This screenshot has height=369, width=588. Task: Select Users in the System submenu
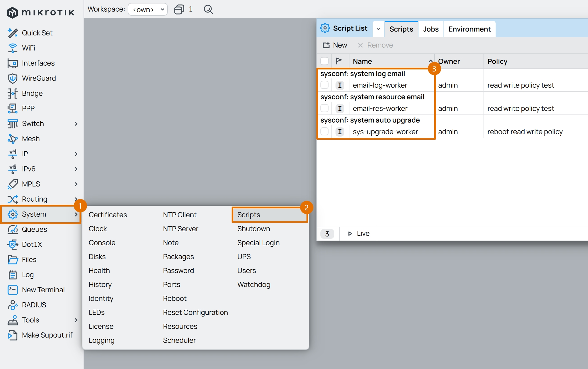pyautogui.click(x=246, y=271)
